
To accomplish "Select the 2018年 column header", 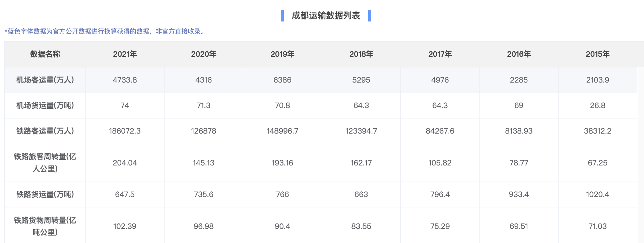I will 361,54.
